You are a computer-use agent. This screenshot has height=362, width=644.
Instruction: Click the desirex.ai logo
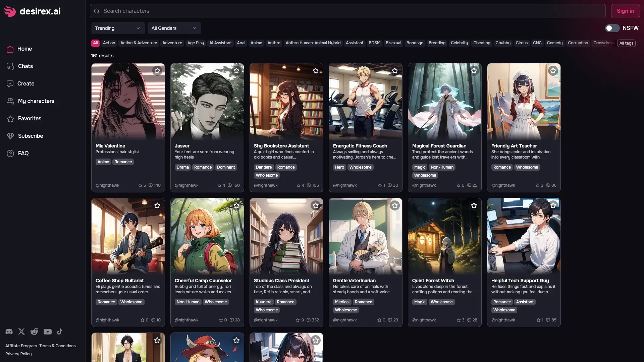[32, 11]
